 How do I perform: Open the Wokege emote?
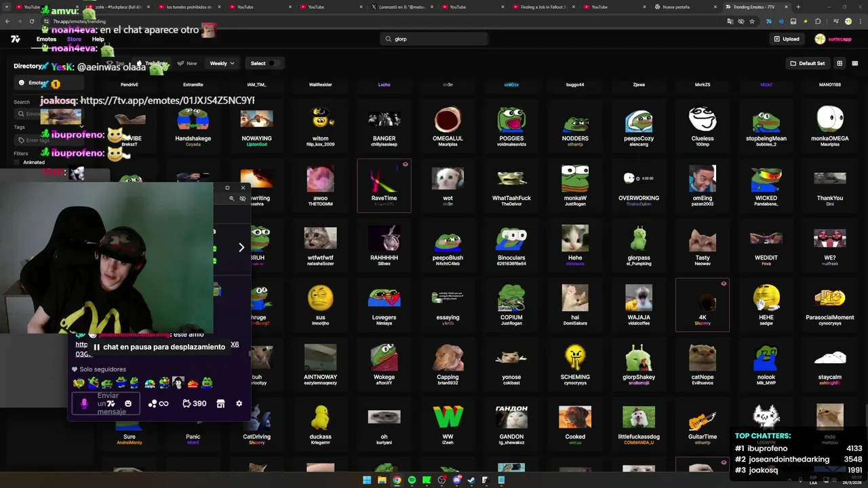coord(384,365)
